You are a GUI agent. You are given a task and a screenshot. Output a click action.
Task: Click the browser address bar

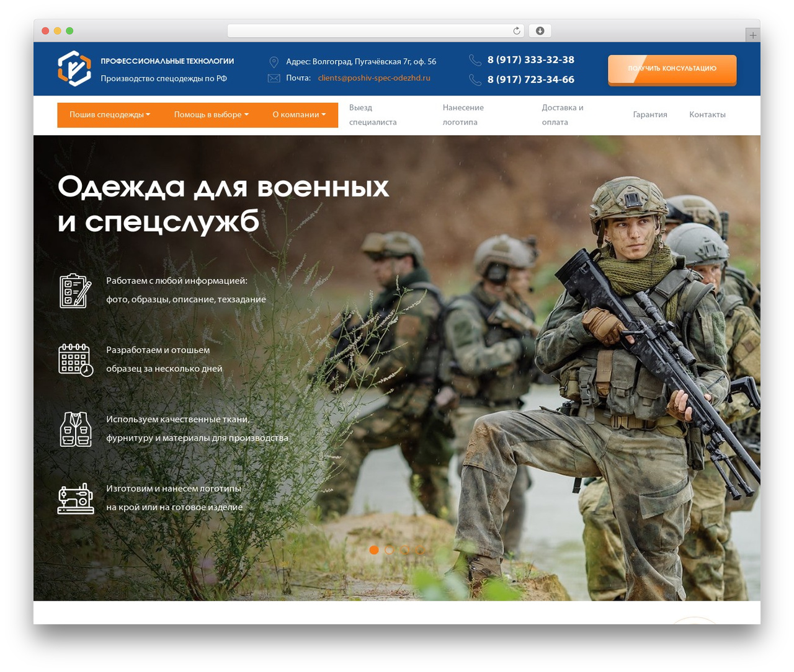(x=376, y=31)
